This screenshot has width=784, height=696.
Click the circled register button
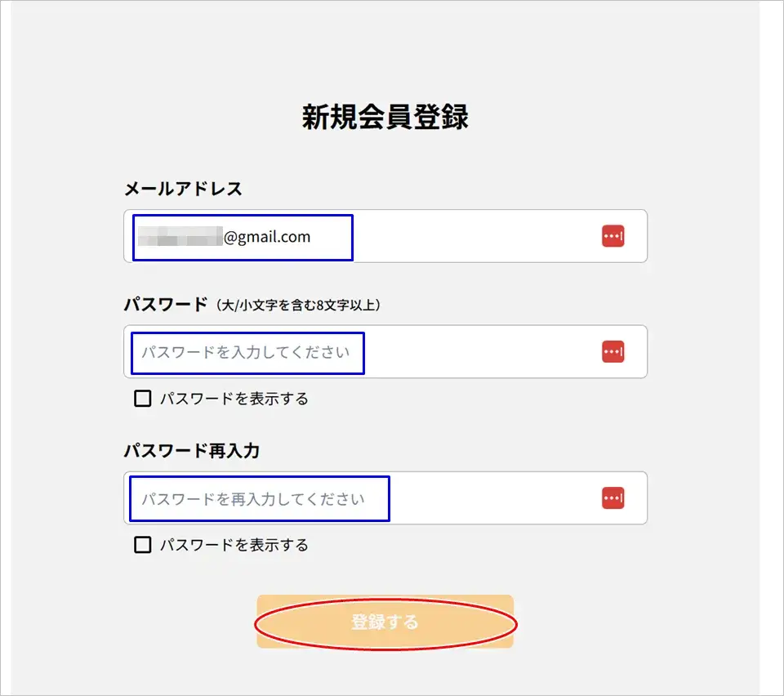pyautogui.click(x=385, y=622)
